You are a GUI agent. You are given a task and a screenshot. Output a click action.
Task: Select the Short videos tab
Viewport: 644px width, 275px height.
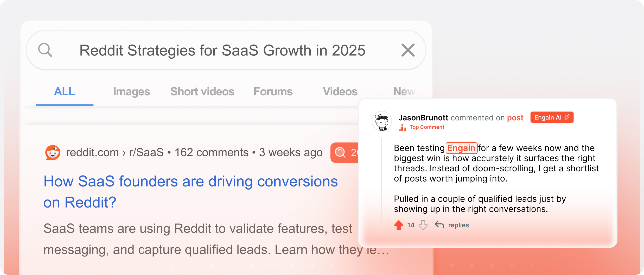(202, 91)
